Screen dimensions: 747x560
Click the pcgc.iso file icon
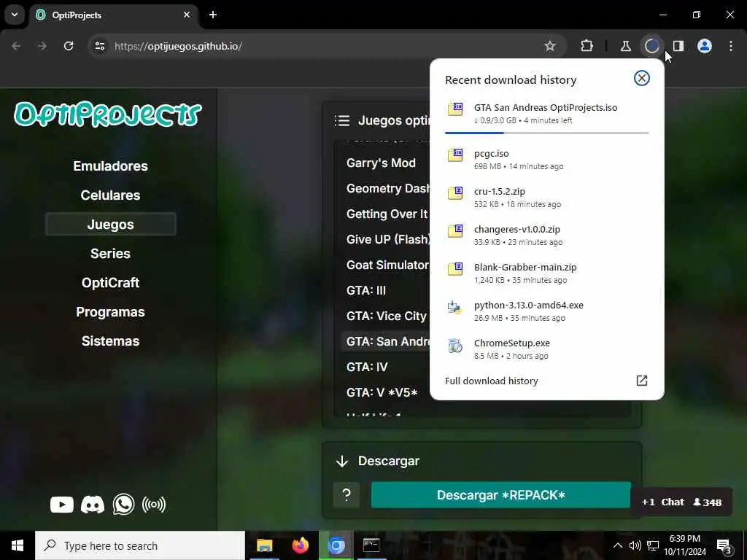455,155
